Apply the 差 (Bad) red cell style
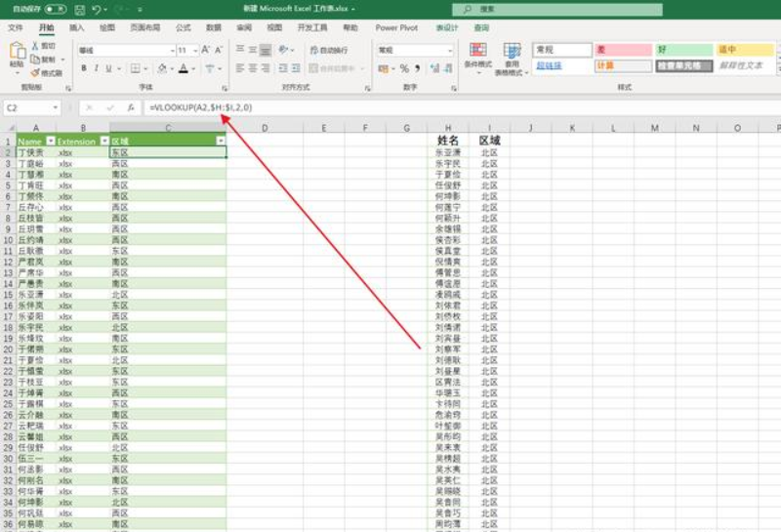The image size is (782, 532). [x=623, y=50]
